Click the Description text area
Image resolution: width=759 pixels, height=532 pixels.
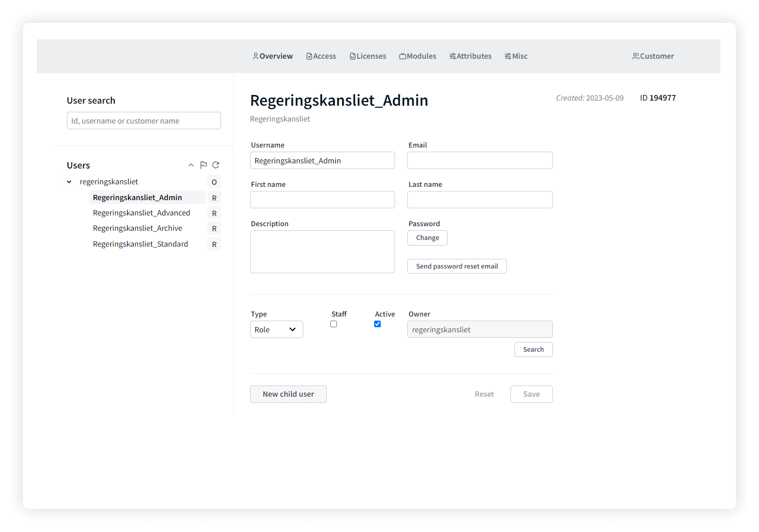coord(323,252)
